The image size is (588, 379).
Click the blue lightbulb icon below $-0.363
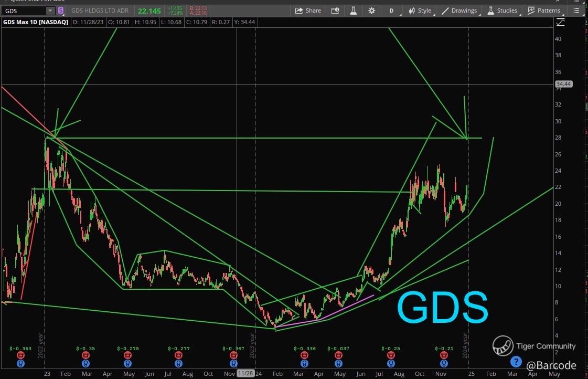[x=20, y=363]
